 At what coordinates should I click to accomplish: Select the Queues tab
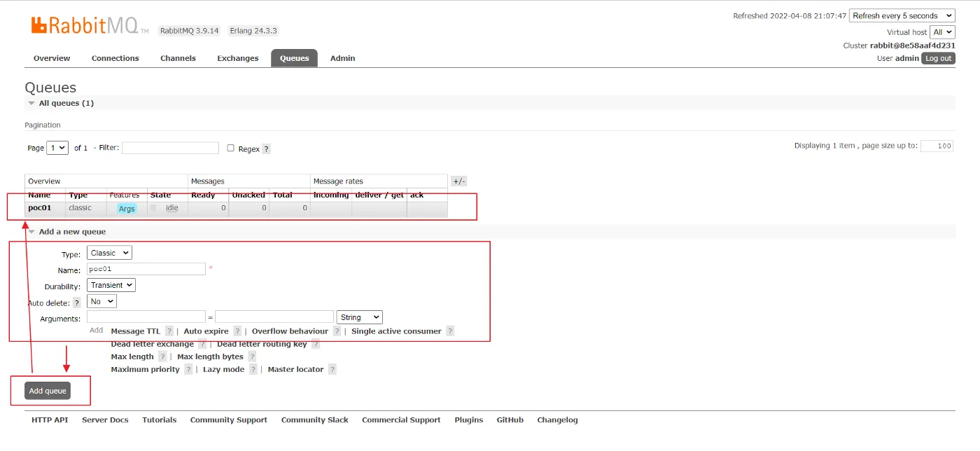point(295,58)
